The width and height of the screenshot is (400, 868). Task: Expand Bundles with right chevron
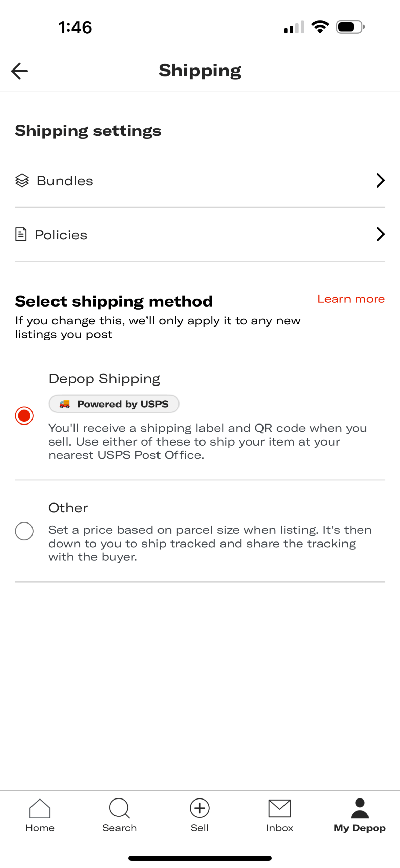click(380, 180)
